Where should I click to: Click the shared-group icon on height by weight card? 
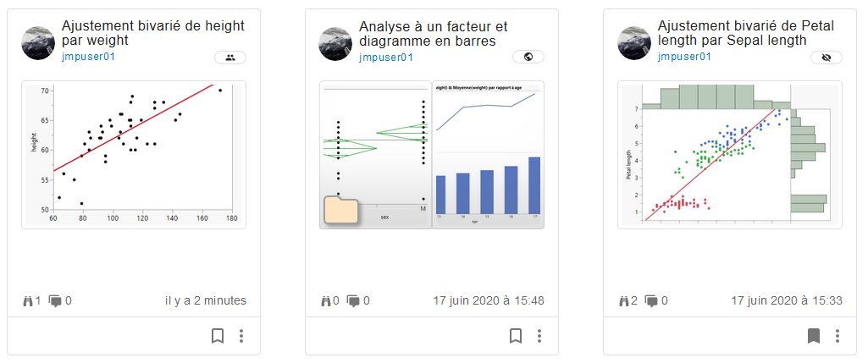coord(230,58)
